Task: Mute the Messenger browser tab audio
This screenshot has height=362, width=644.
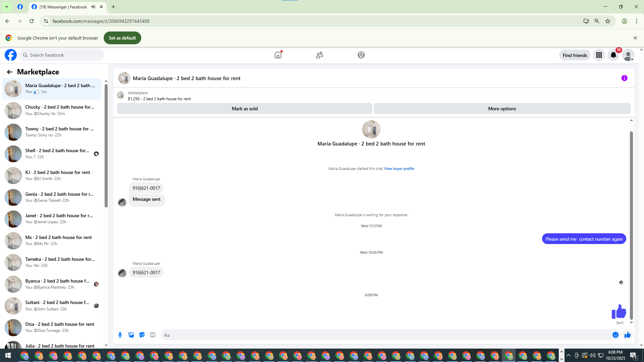Action: (x=93, y=7)
